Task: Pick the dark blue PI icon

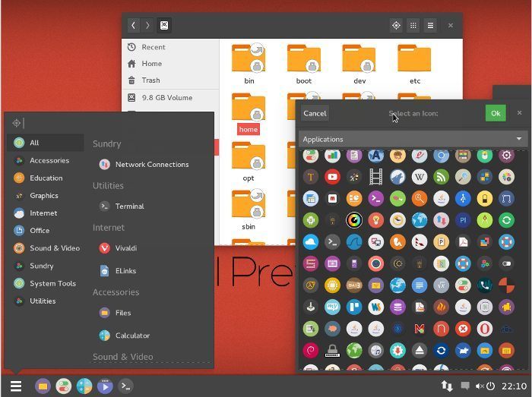Action: pyautogui.click(x=463, y=220)
